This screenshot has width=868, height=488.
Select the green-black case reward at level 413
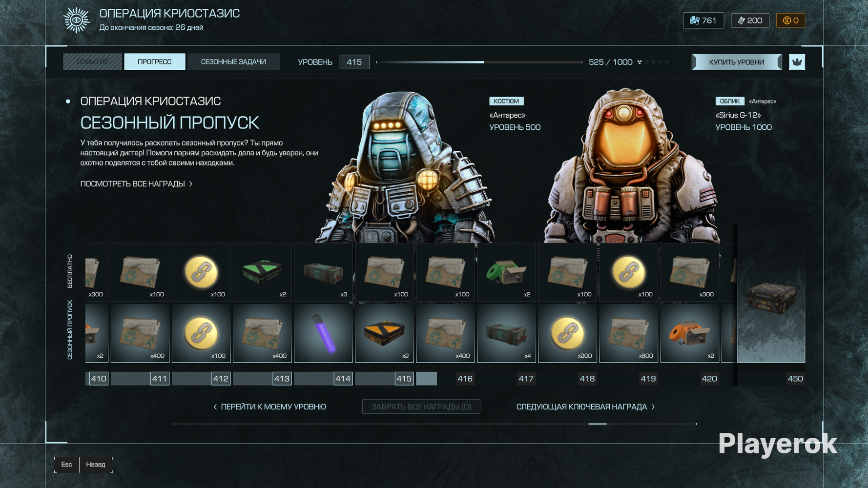pyautogui.click(x=262, y=272)
